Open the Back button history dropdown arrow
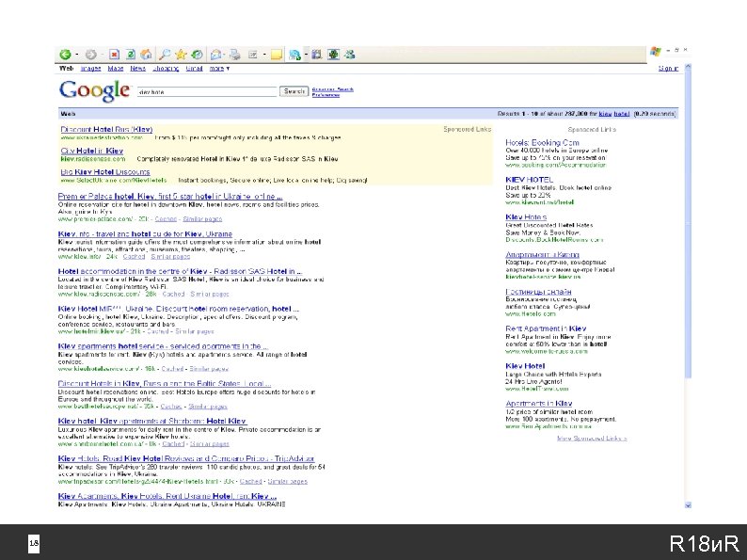747x560 pixels. pyautogui.click(x=76, y=55)
